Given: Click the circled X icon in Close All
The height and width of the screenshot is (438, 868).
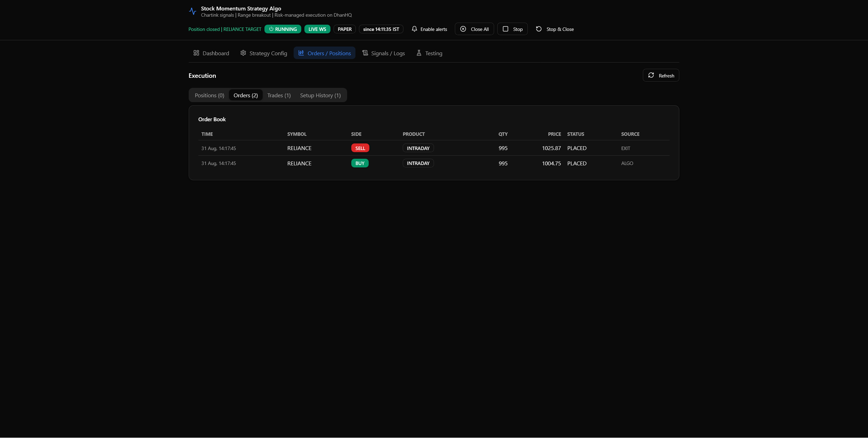Looking at the screenshot, I should pos(463,29).
